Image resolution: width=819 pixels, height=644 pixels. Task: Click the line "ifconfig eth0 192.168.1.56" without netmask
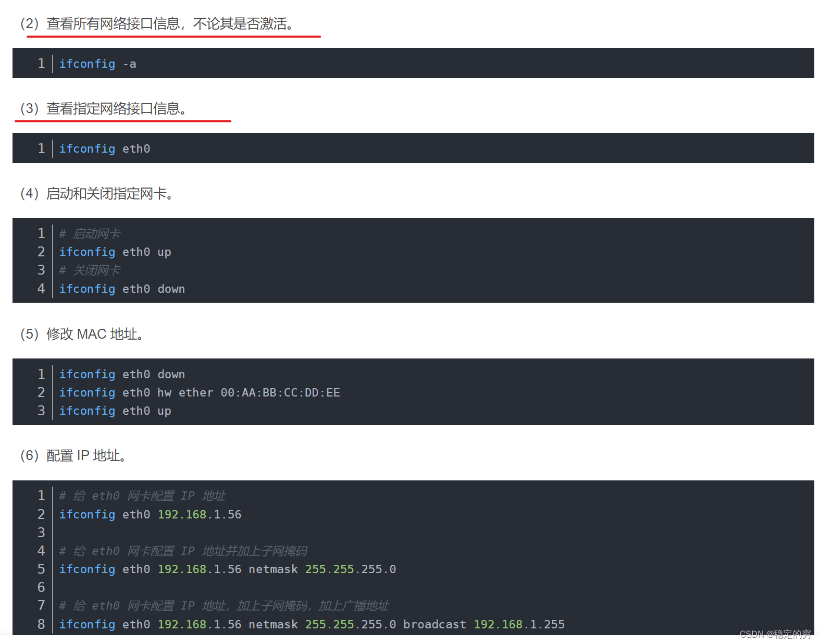tap(150, 514)
